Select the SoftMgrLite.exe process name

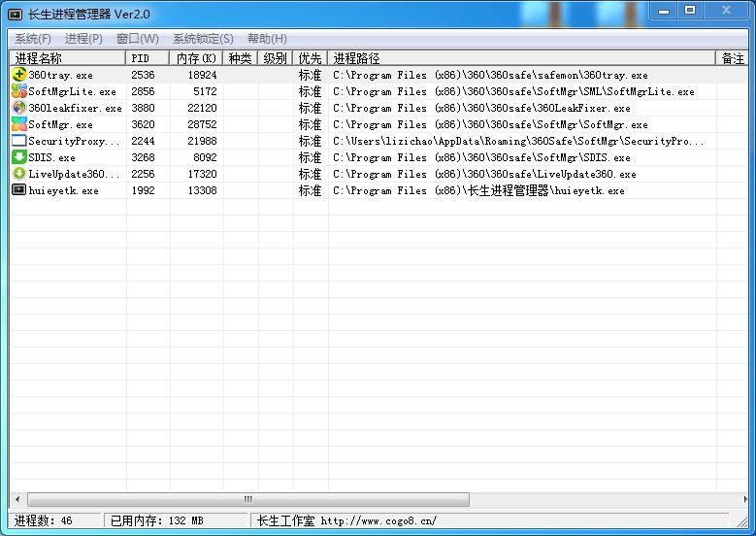[73, 91]
